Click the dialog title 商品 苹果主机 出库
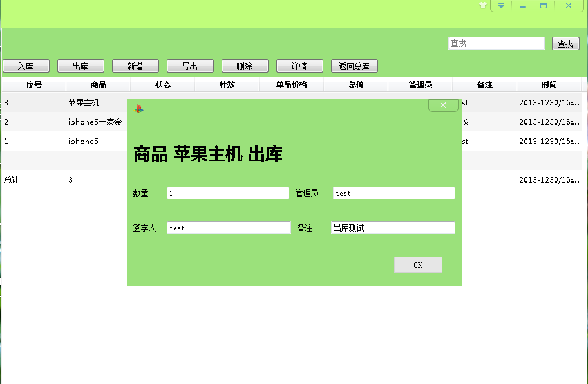 208,154
